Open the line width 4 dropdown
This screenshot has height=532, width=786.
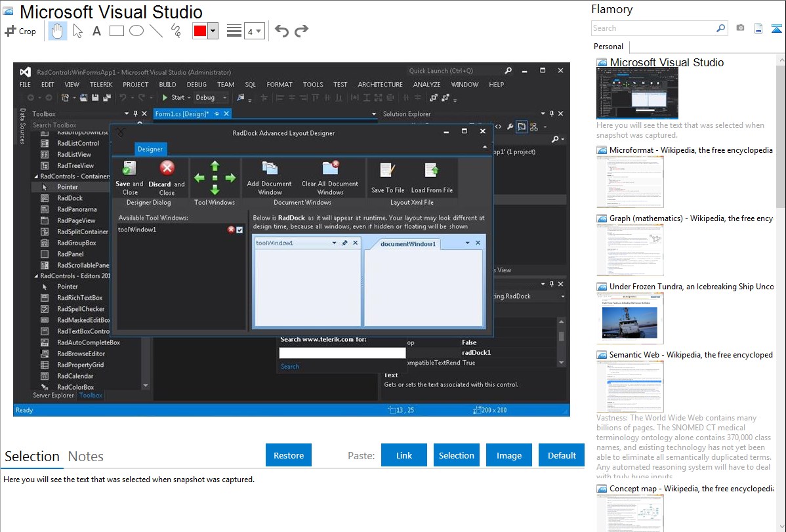[254, 31]
